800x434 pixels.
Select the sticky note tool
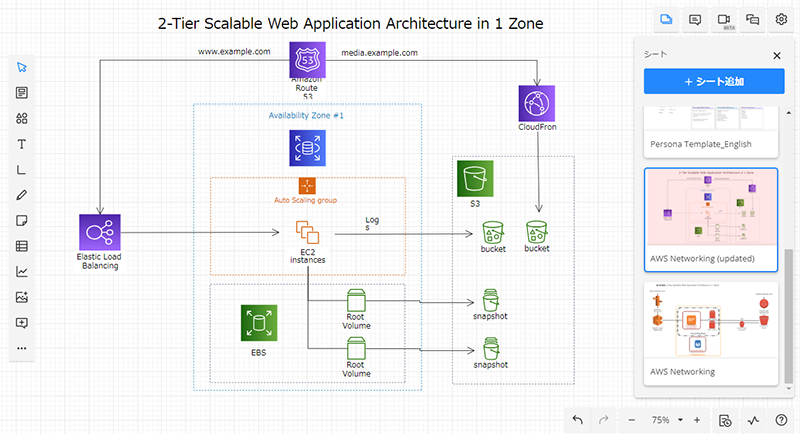[x=21, y=220]
